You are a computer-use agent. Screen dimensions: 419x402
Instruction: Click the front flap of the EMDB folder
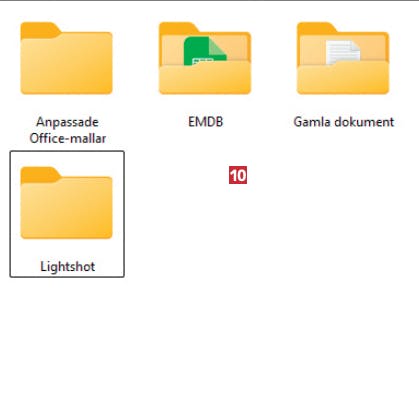coord(205,77)
